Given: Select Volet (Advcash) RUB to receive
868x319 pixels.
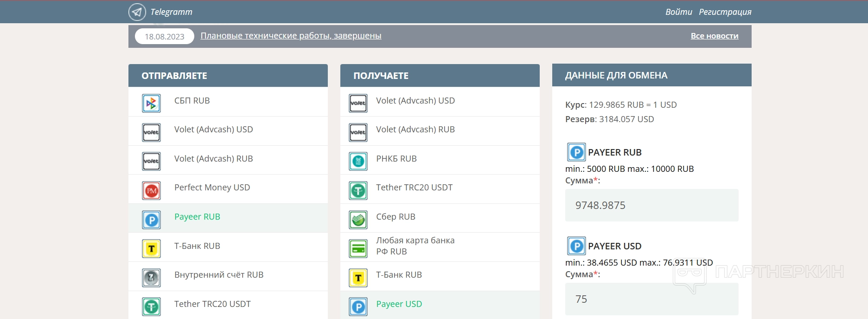Looking at the screenshot, I should [x=440, y=131].
